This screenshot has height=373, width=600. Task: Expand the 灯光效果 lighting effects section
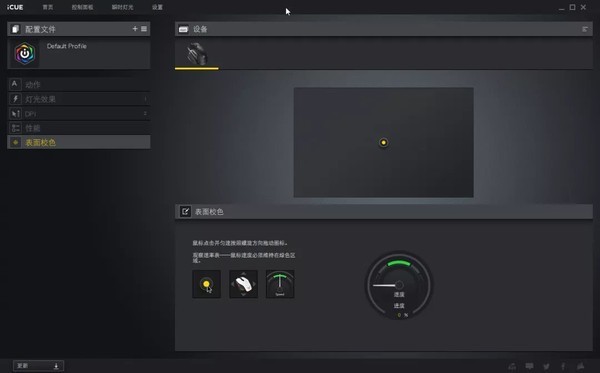79,99
